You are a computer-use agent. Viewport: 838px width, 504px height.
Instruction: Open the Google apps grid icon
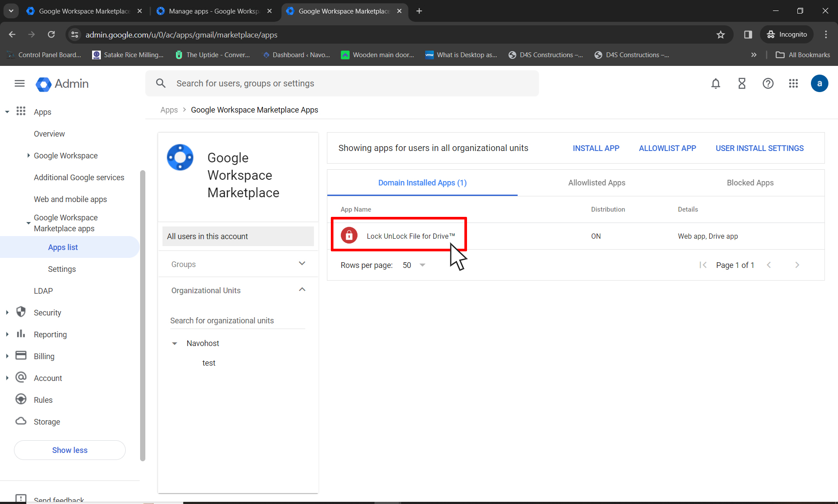[793, 83]
